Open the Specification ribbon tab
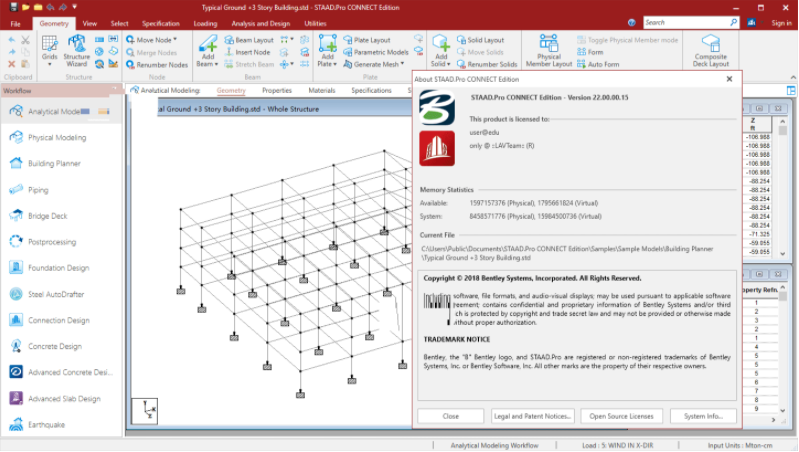 [x=160, y=22]
